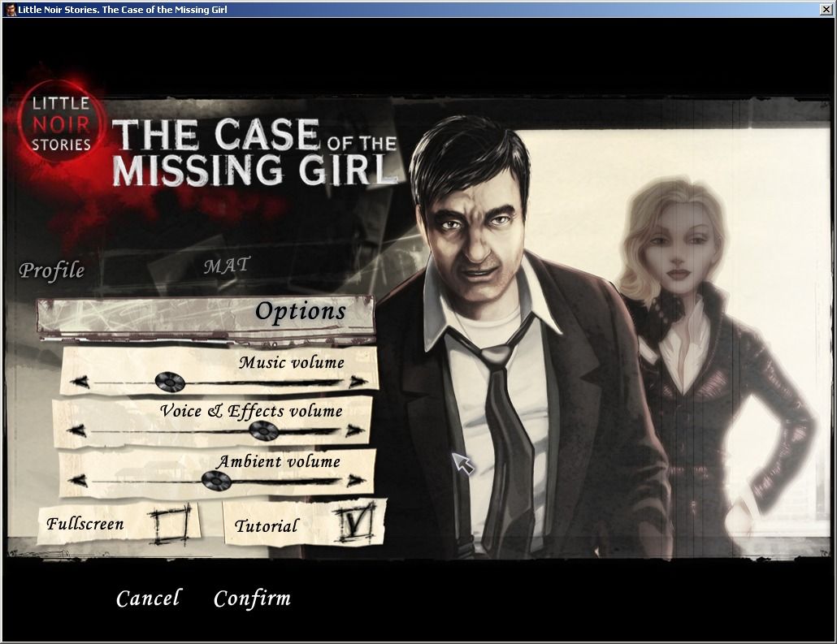This screenshot has width=837, height=644.
Task: Increase Music volume with right arrow
Action: click(358, 382)
